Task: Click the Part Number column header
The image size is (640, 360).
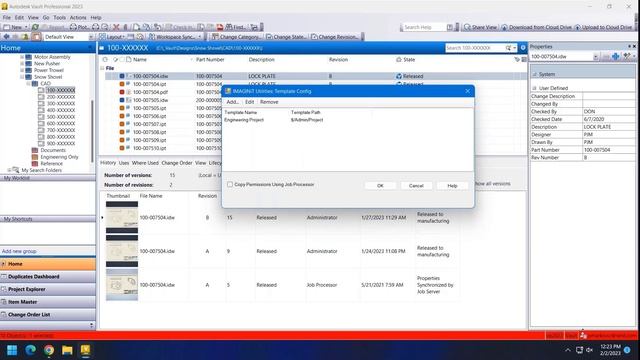Action: 210,60
